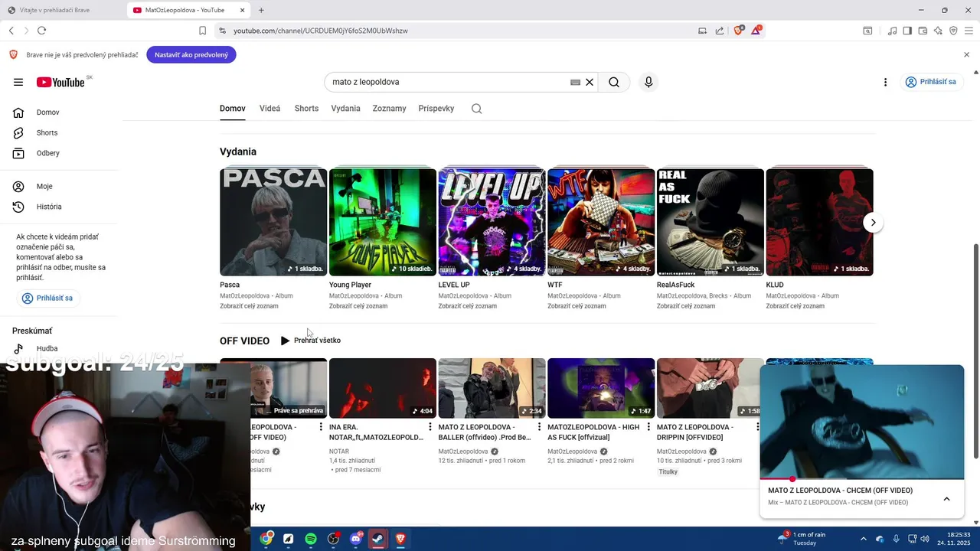Open Brave VPN shield icon
This screenshot has width=980, height=551.
tap(953, 31)
